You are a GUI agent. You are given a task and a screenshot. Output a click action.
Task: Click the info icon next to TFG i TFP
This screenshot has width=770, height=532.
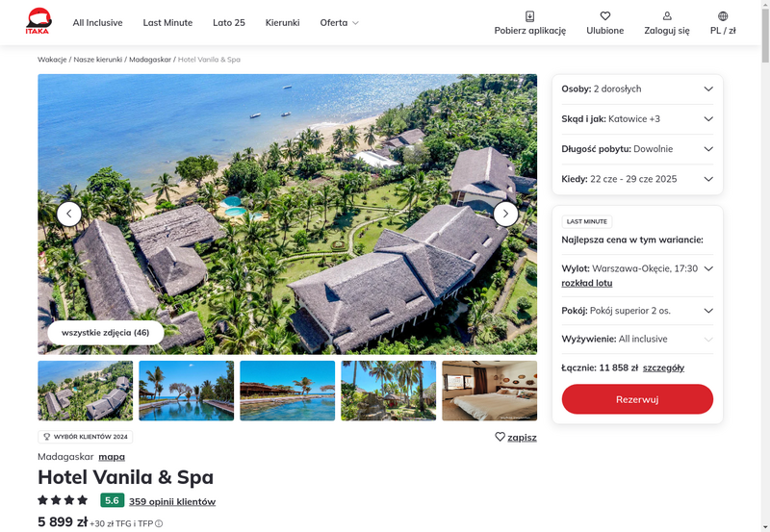coord(159,523)
